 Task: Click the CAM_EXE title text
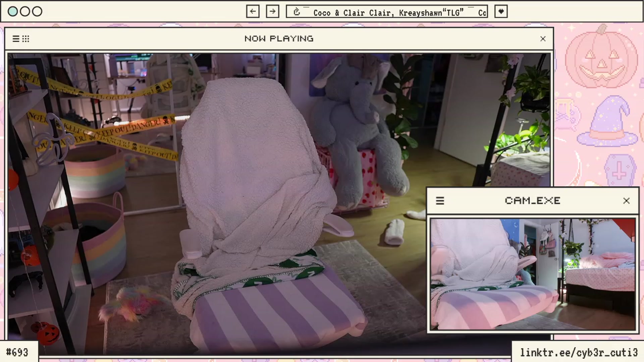(532, 201)
